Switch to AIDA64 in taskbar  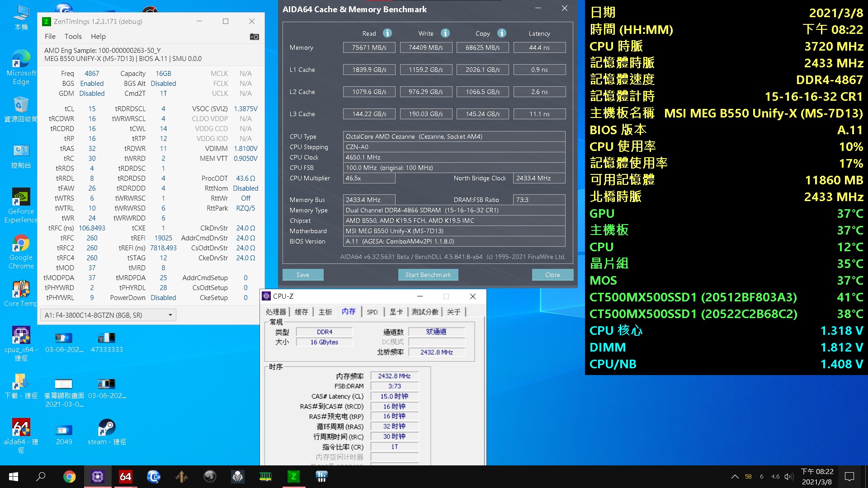pos(125,477)
